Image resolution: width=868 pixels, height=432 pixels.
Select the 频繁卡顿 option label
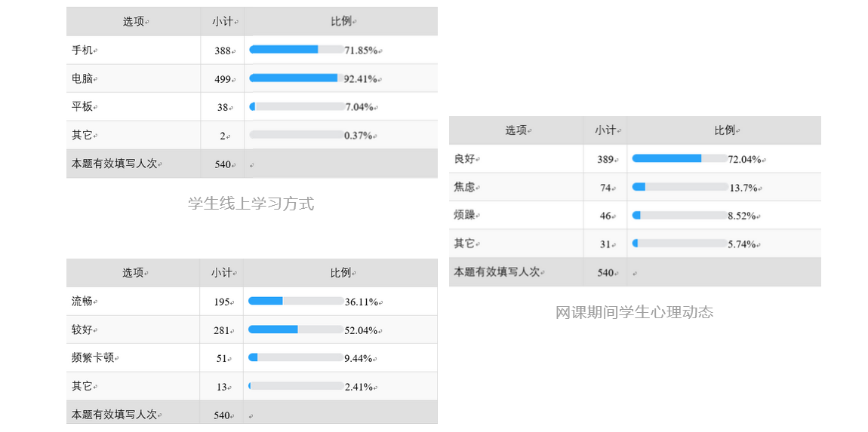tap(93, 357)
